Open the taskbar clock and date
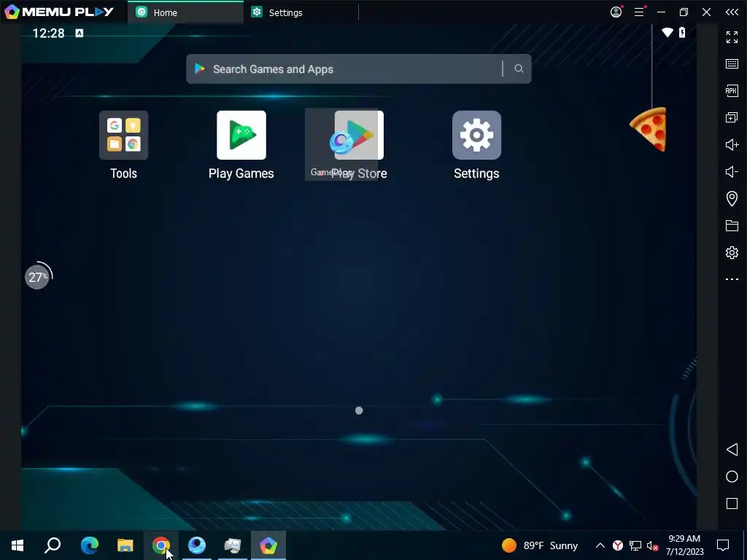The height and width of the screenshot is (560, 747). (x=684, y=545)
